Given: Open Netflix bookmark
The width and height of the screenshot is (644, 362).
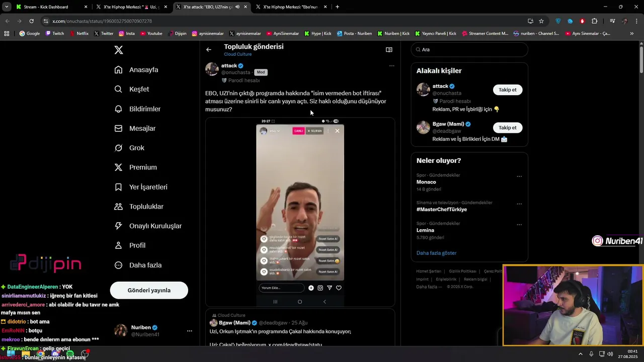Looking at the screenshot, I should [x=78, y=34].
